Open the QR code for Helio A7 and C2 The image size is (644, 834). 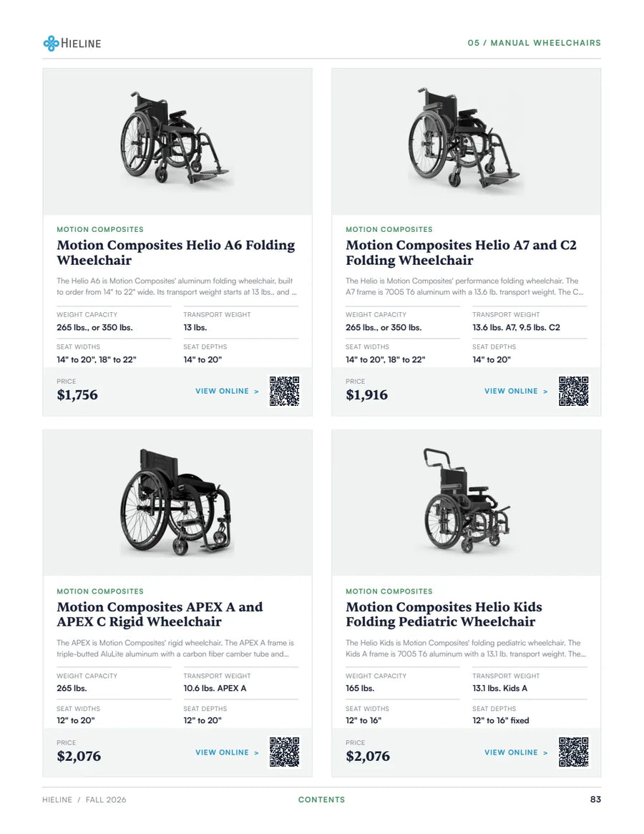click(x=573, y=391)
